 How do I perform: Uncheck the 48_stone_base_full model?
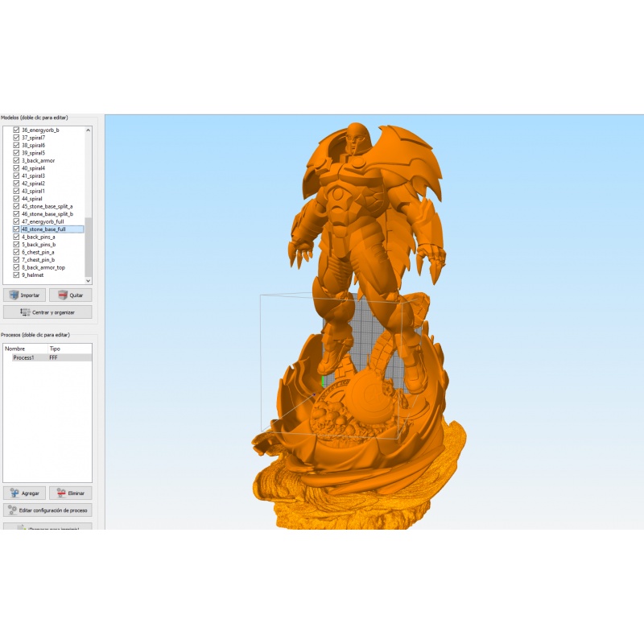14,228
